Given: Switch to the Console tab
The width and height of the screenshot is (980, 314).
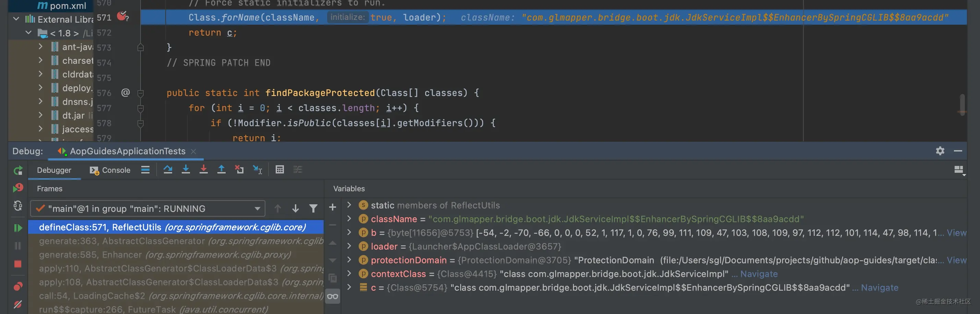Looking at the screenshot, I should pos(110,170).
